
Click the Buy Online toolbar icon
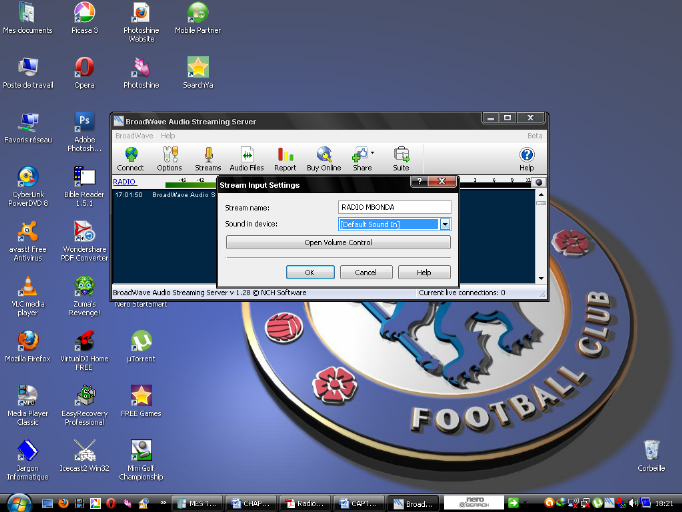pos(323,158)
